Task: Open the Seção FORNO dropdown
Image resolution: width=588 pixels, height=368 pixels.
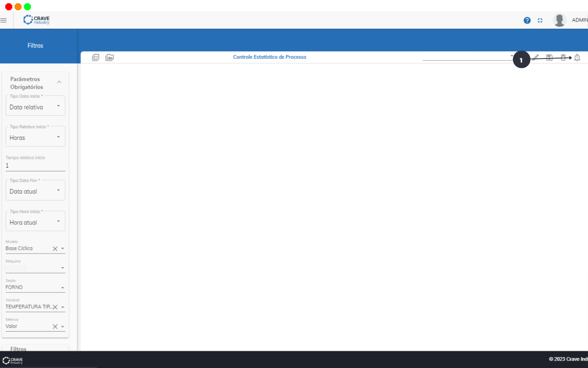Action: pyautogui.click(x=36, y=287)
